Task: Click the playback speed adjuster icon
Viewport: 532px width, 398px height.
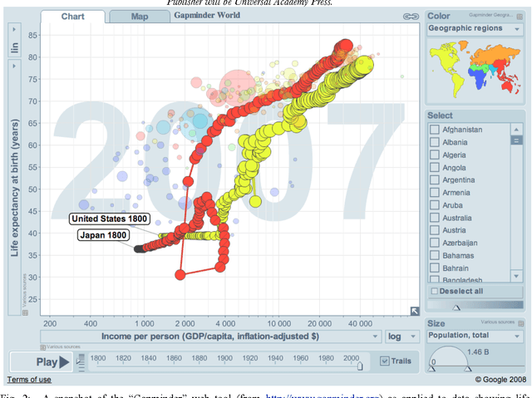Action: [81, 361]
